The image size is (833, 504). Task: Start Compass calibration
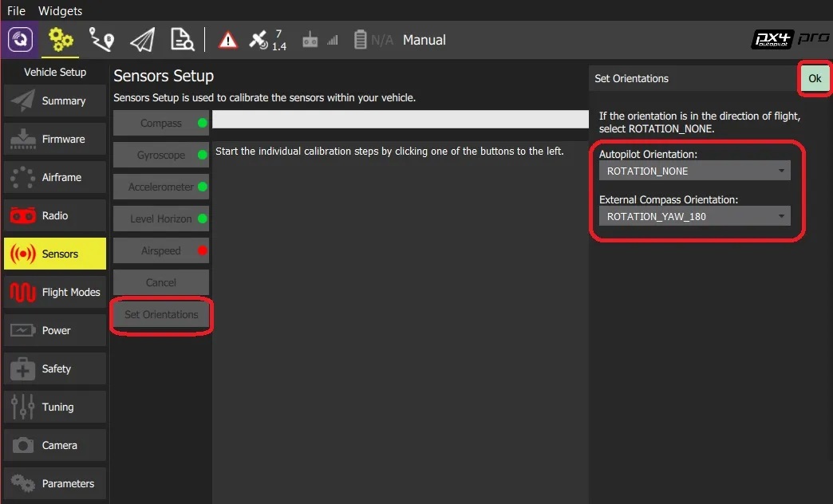tap(161, 123)
